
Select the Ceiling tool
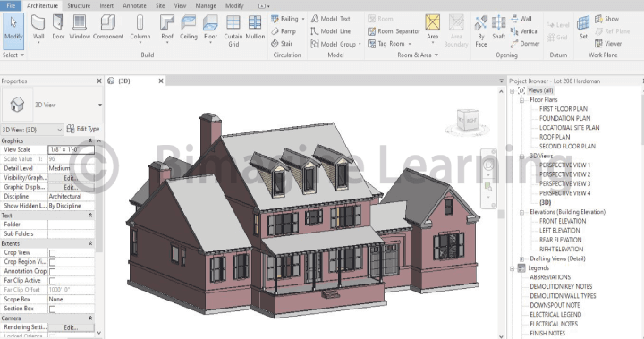pyautogui.click(x=189, y=28)
